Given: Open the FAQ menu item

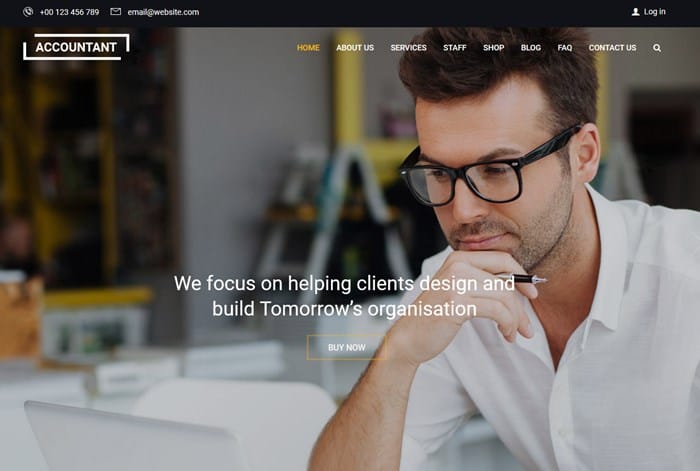Looking at the screenshot, I should point(564,48).
